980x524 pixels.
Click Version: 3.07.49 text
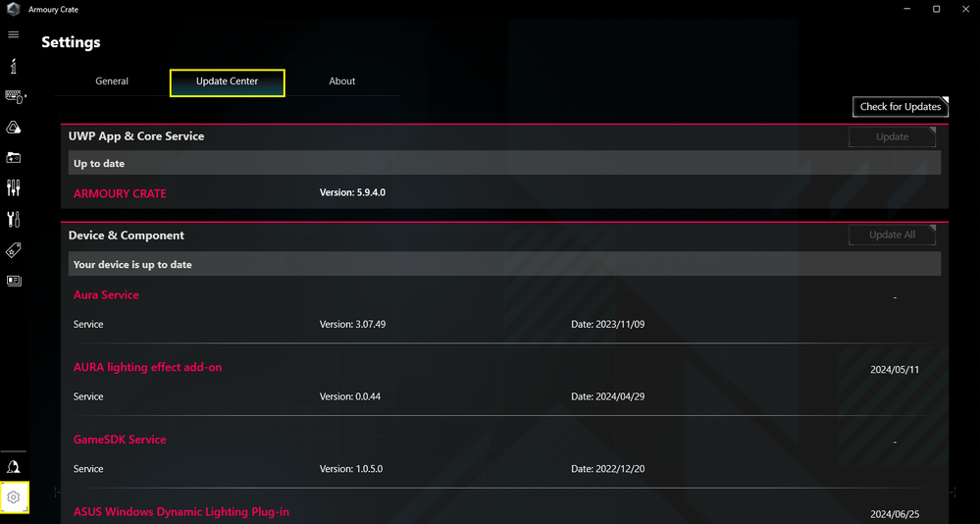352,325
